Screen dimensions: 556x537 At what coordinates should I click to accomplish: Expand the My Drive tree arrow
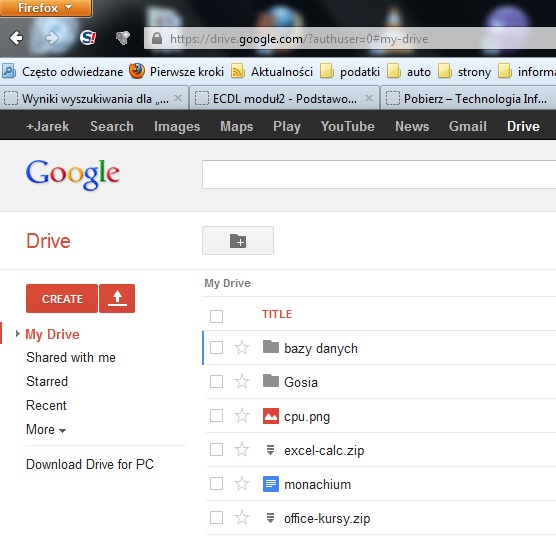coord(17,333)
